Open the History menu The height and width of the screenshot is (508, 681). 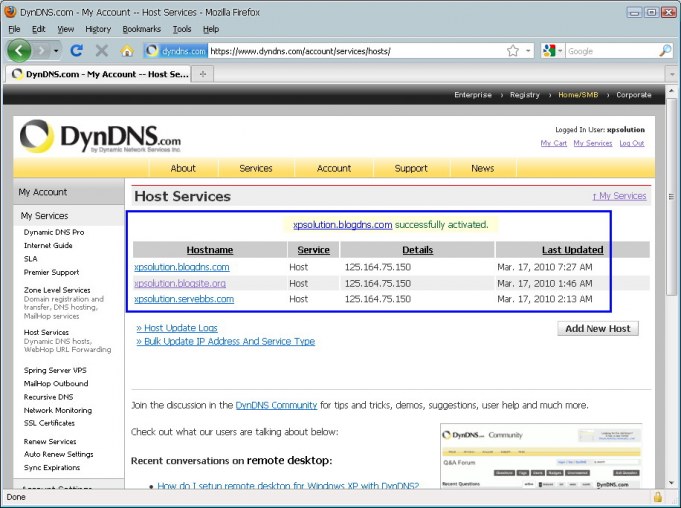pos(98,29)
